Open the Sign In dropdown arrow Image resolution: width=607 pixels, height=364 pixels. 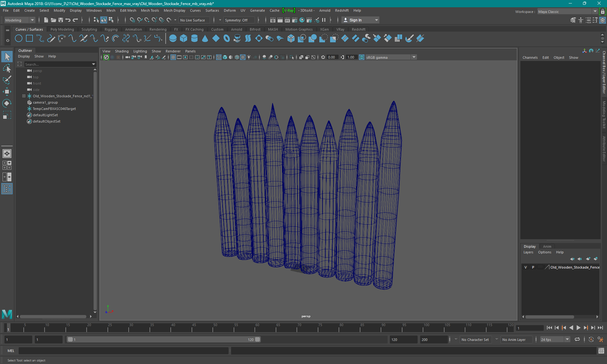click(x=376, y=20)
